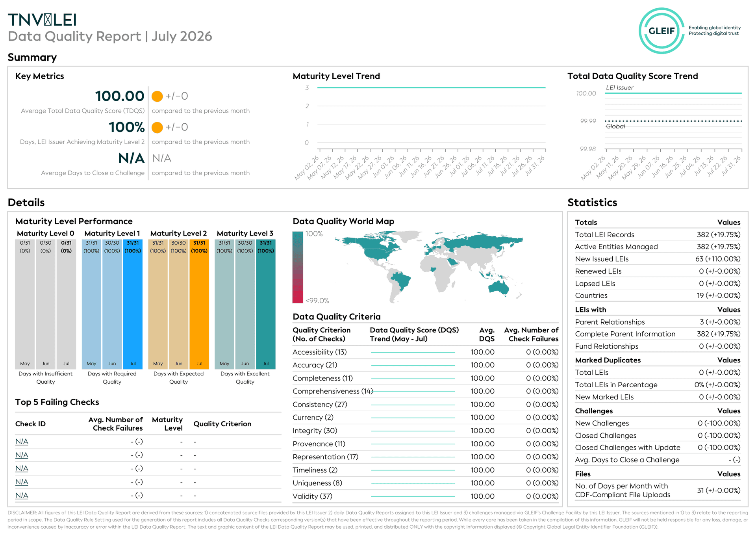Click "Average Days to Close a Challenge" in Key Metrics
The height and width of the screenshot is (535, 756).
[x=93, y=173]
